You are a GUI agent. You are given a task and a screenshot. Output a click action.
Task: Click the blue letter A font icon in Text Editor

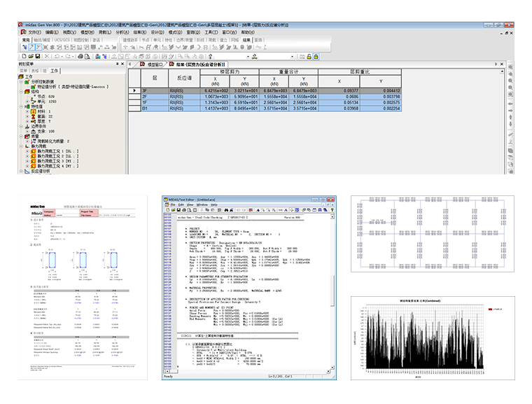click(x=286, y=210)
